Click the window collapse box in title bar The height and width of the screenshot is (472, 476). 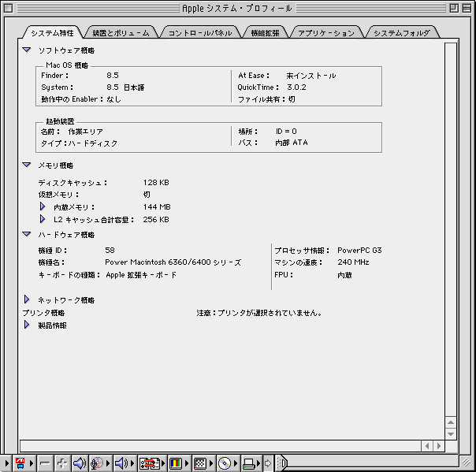[467, 8]
